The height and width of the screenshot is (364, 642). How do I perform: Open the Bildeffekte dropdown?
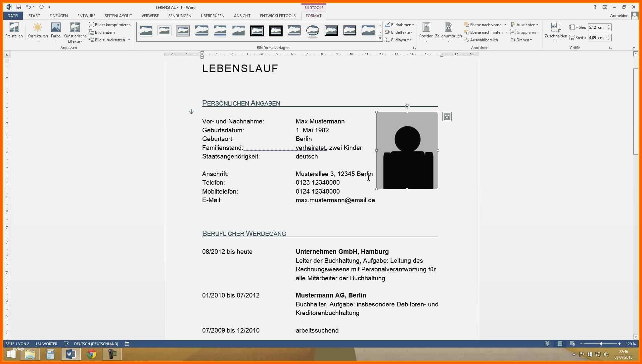(399, 32)
